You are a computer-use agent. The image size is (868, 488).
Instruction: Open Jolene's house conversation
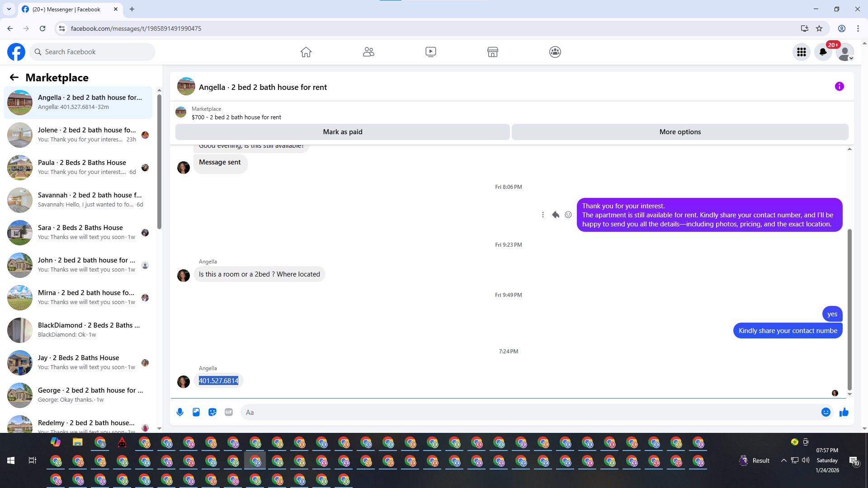[79, 135]
